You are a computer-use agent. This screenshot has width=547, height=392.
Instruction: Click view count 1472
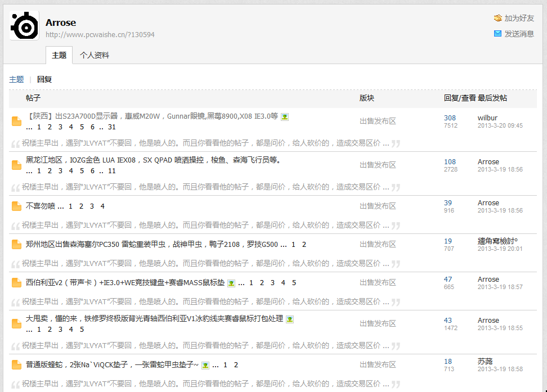click(x=451, y=328)
